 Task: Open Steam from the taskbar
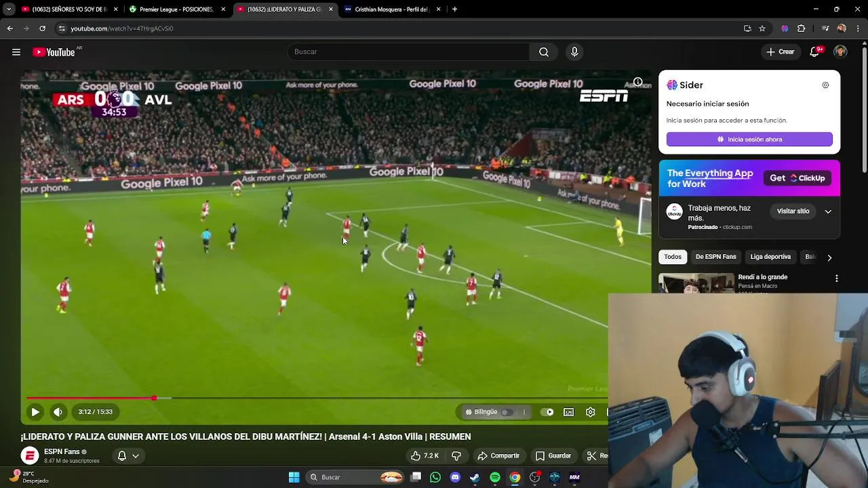pos(475,477)
